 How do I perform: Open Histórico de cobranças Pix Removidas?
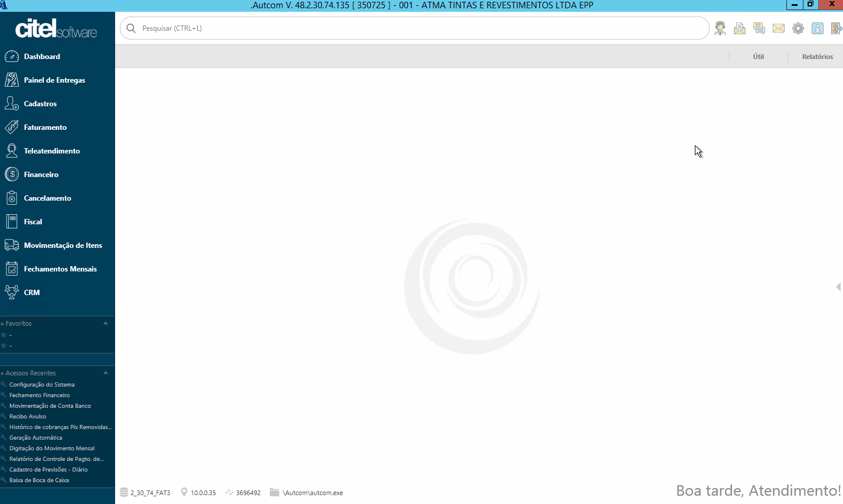point(61,427)
